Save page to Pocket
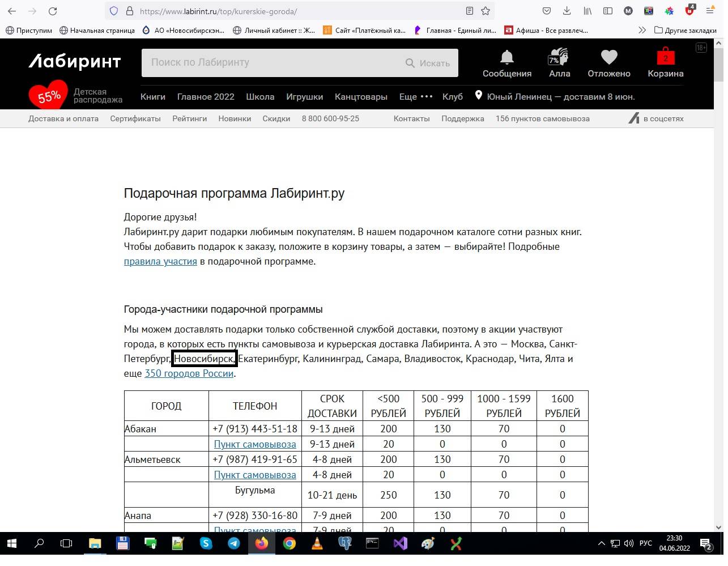The height and width of the screenshot is (566, 728). tap(547, 11)
